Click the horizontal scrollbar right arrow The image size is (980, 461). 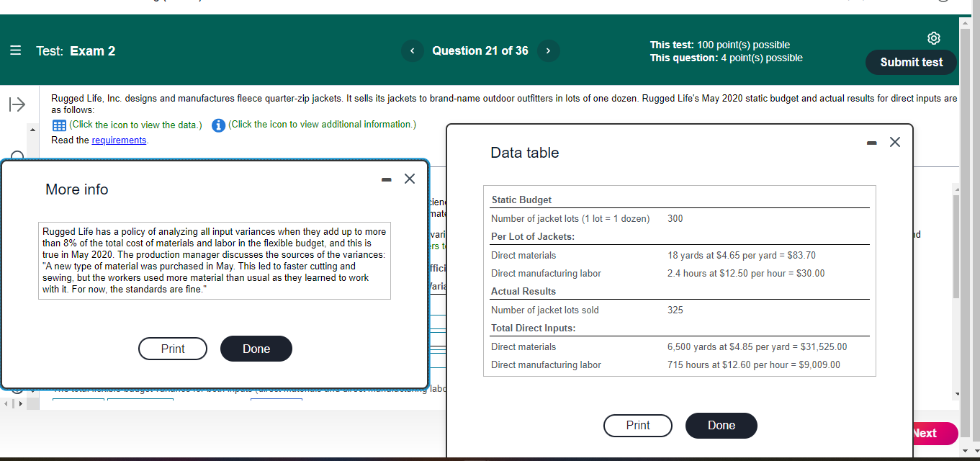pos(19,403)
